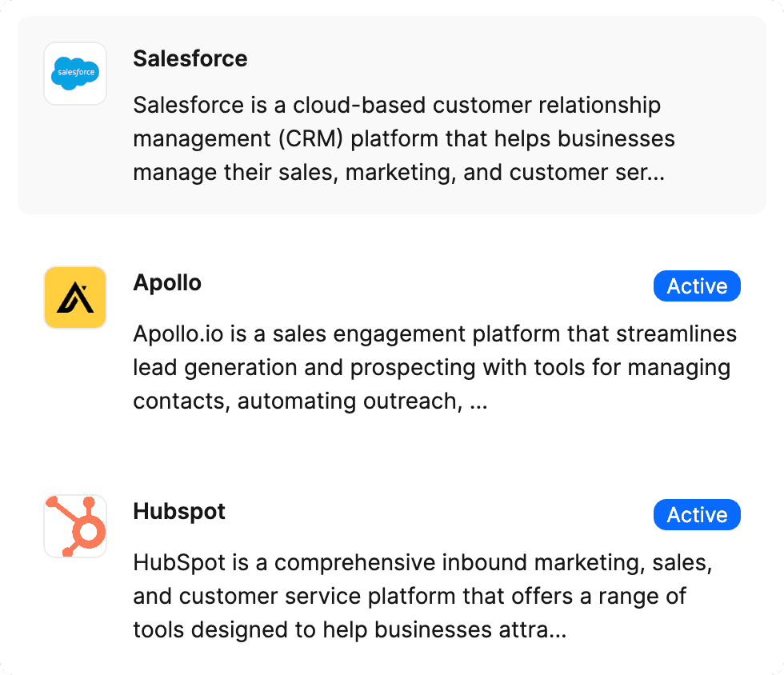Image resolution: width=784 pixels, height=675 pixels.
Task: Click the highlighted Salesforce card background
Action: coord(392,115)
